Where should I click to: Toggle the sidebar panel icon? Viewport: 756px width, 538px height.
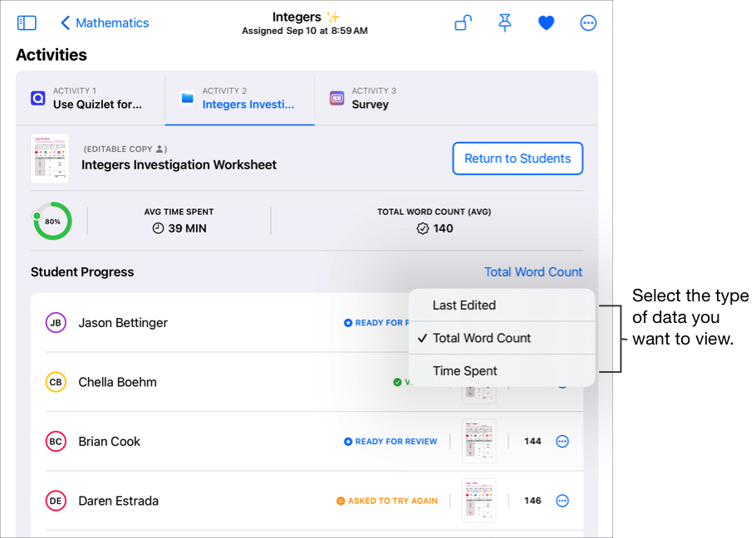click(x=26, y=22)
